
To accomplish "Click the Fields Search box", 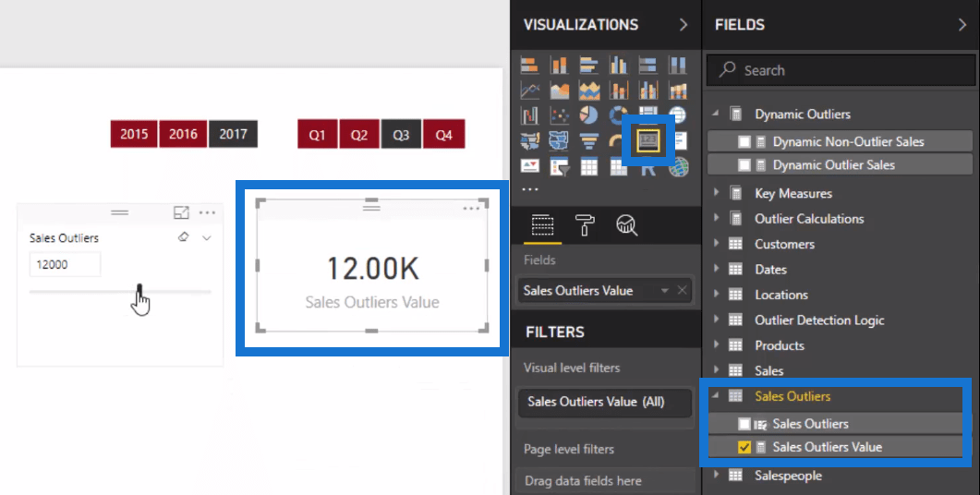I will (x=841, y=70).
